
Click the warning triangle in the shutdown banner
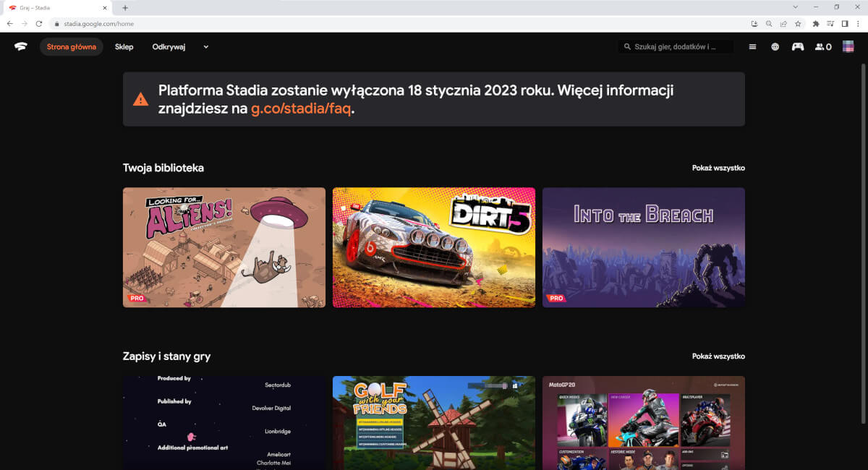click(x=138, y=99)
